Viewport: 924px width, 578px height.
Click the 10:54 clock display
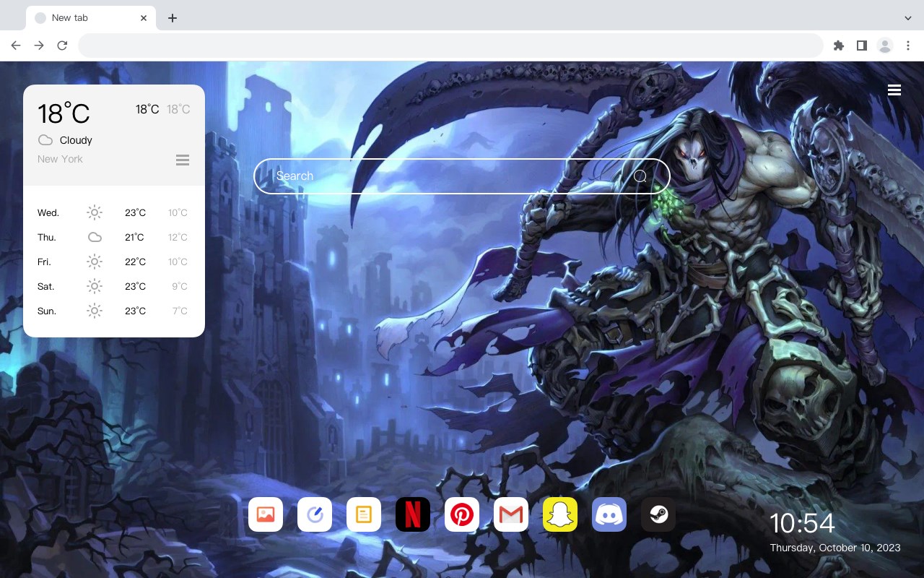pos(802,523)
